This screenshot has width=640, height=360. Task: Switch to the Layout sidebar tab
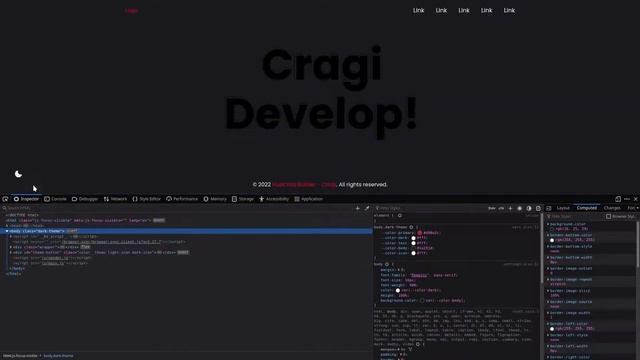[563, 208]
